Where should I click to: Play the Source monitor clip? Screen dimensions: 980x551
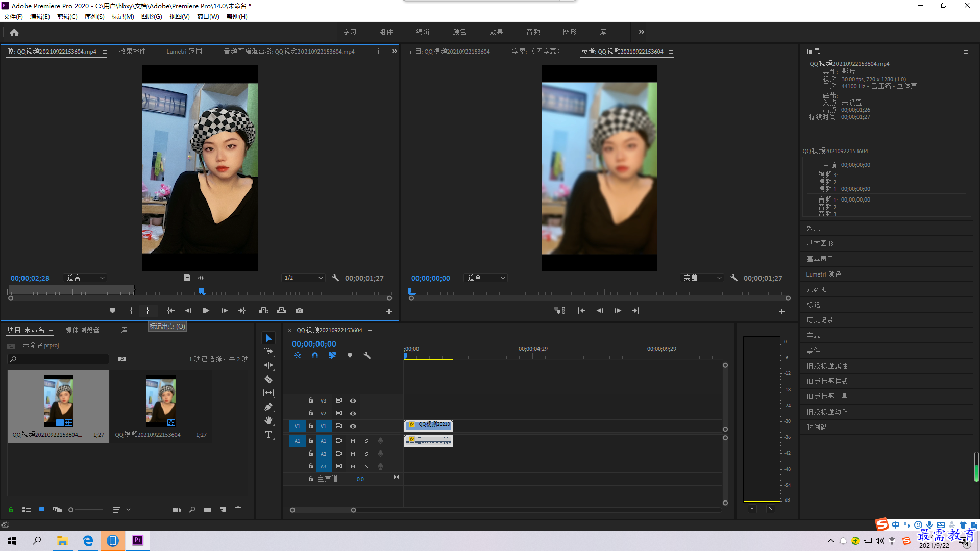[x=206, y=311]
